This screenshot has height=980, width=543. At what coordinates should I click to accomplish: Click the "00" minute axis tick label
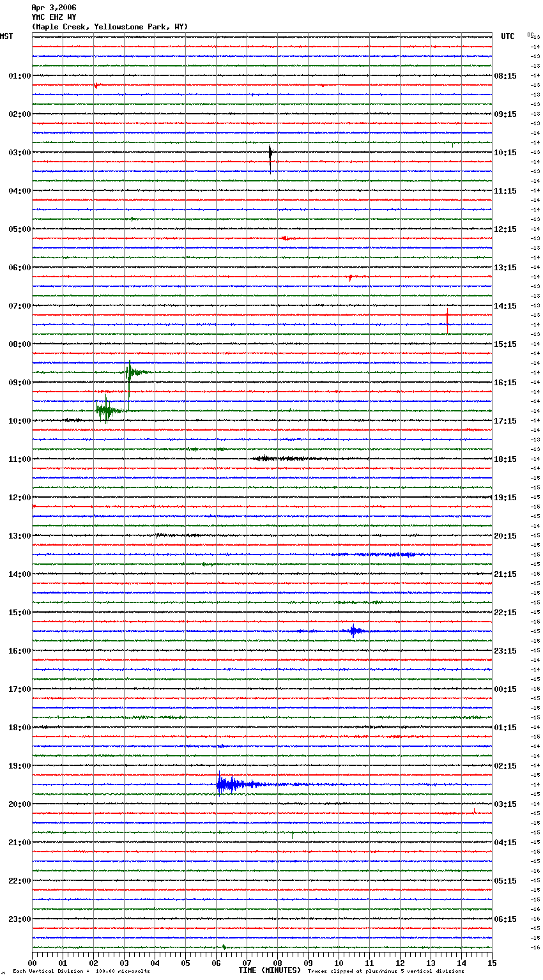[32, 963]
